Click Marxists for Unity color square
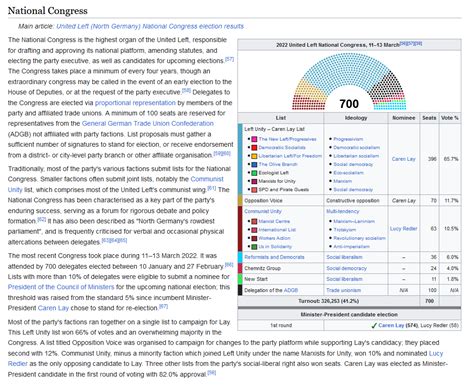Viewport: 474px width, 386px height. pyautogui.click(x=254, y=181)
